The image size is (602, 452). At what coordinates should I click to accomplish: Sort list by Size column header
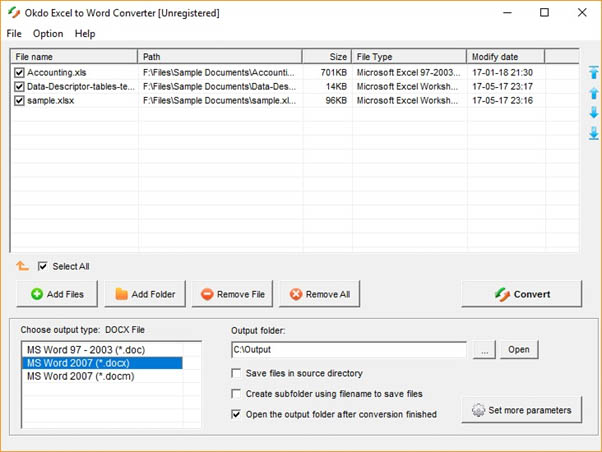coord(327,57)
